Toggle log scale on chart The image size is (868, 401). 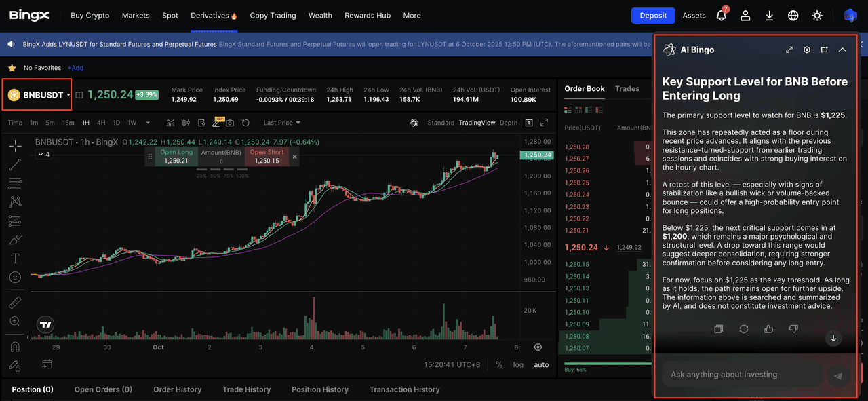coord(518,365)
